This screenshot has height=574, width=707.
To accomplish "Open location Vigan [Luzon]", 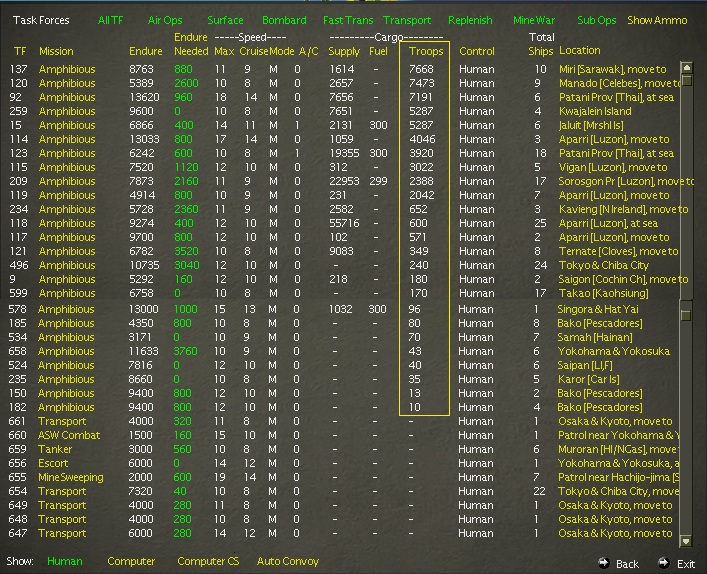I will coord(613,167).
